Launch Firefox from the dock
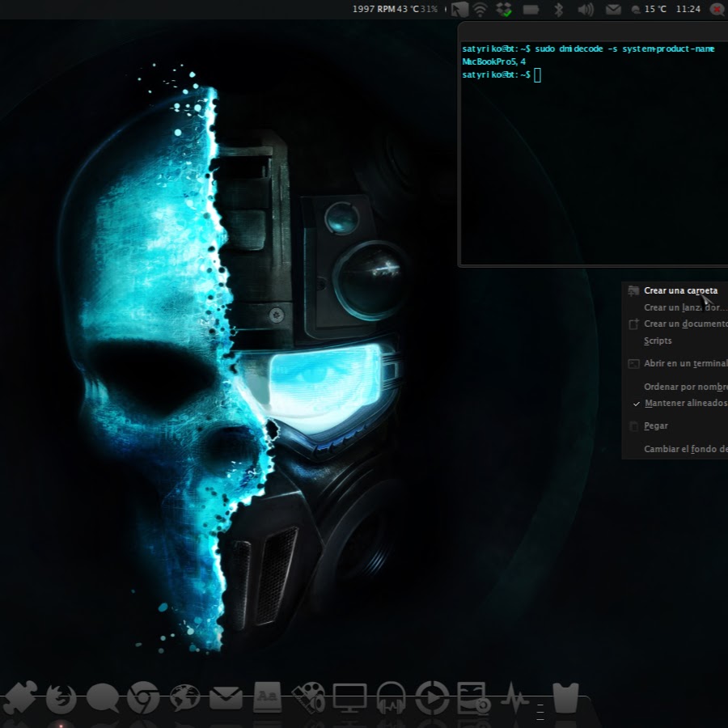 point(61,698)
